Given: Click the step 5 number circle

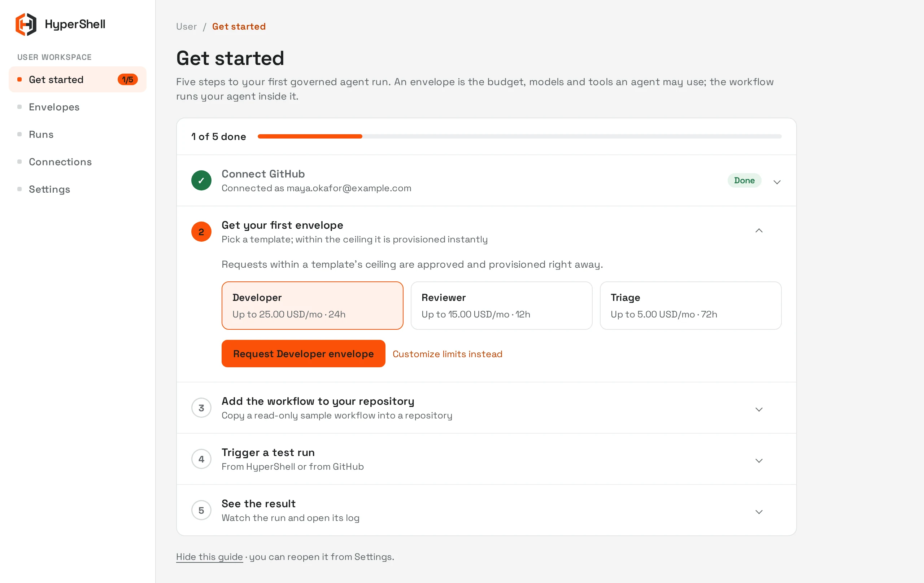Looking at the screenshot, I should 201,510.
